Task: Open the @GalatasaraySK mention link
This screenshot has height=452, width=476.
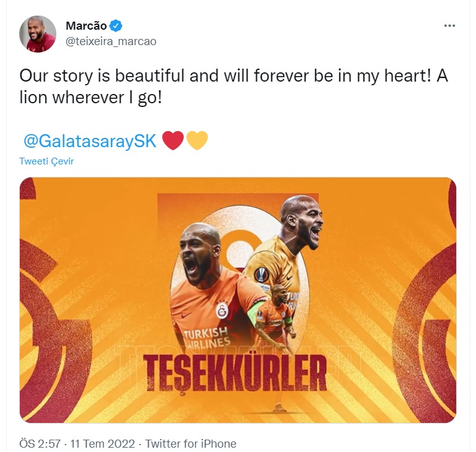Action: click(x=90, y=141)
